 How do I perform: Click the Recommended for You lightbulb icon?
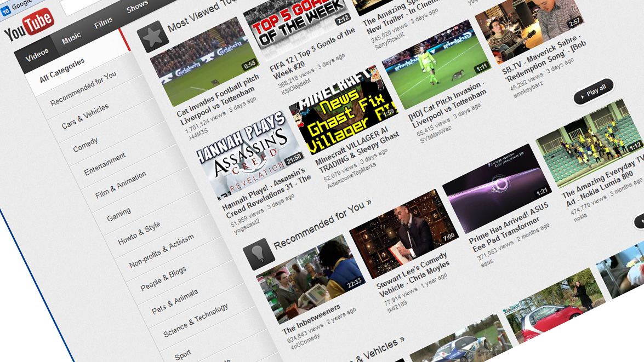[x=259, y=253]
